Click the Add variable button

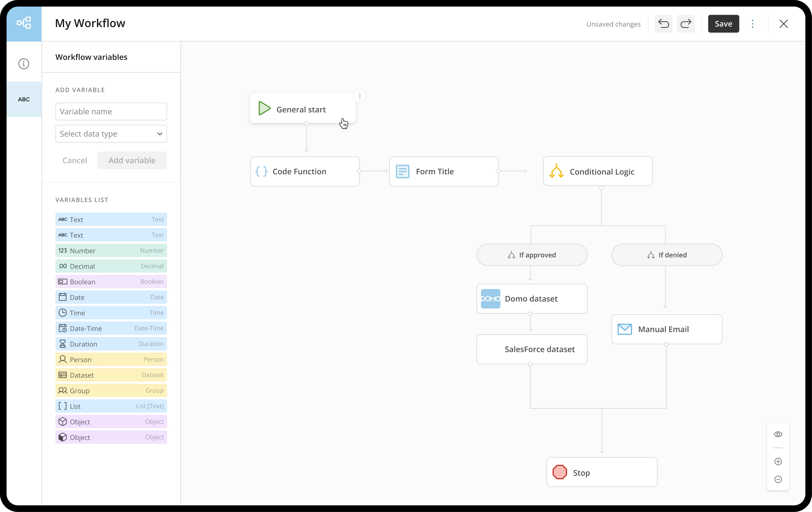(x=132, y=160)
